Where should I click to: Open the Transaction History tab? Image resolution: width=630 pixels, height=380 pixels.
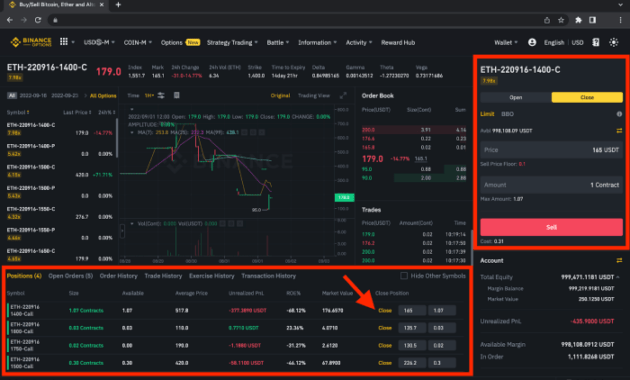click(x=268, y=276)
